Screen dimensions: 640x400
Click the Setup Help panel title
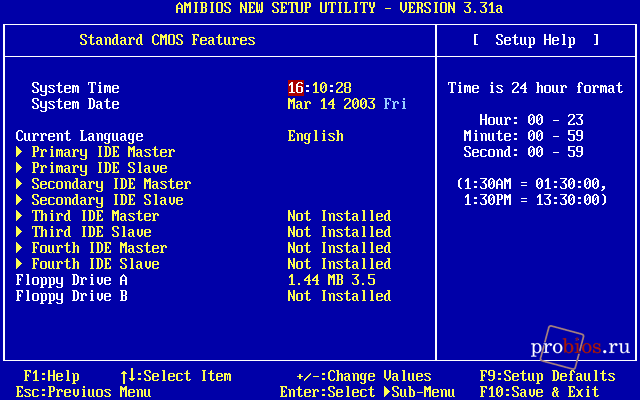[x=536, y=40]
